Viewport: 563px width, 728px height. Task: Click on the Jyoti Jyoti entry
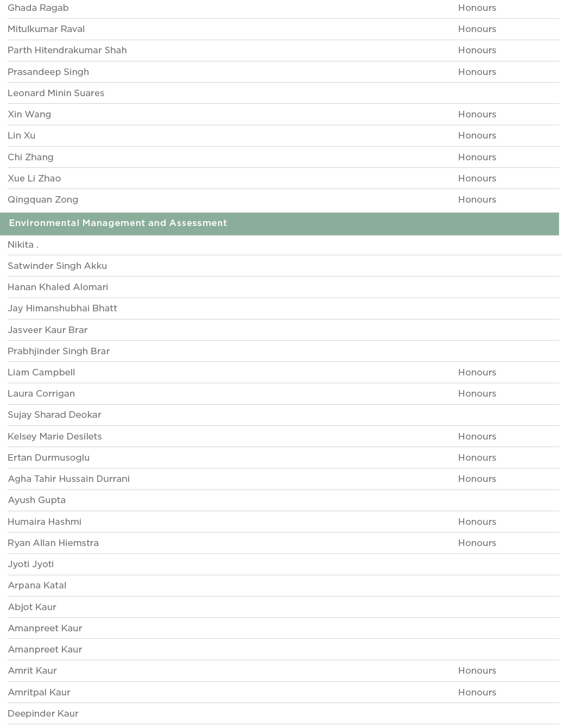click(x=31, y=564)
